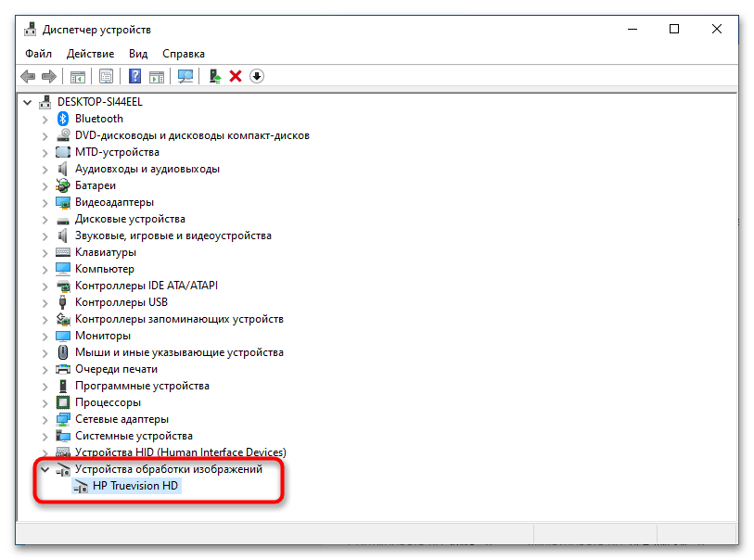Click the Контроллеры USB plug icon
Image resolution: width=754 pixels, height=560 pixels.
(x=62, y=302)
